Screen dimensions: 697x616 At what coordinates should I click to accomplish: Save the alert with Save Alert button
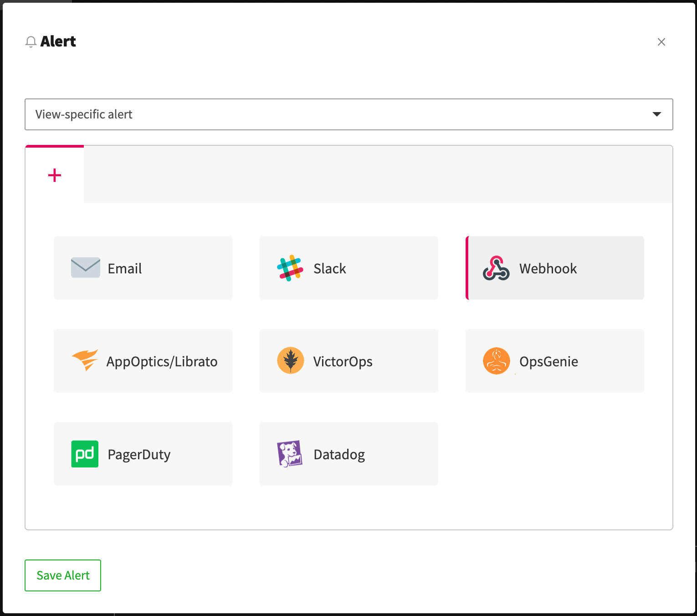point(63,575)
